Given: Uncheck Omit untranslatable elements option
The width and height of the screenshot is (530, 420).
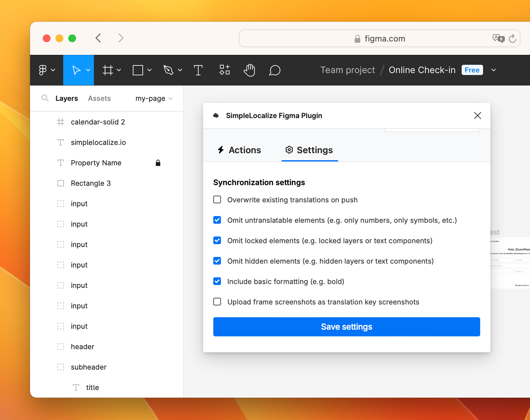Looking at the screenshot, I should [x=217, y=220].
